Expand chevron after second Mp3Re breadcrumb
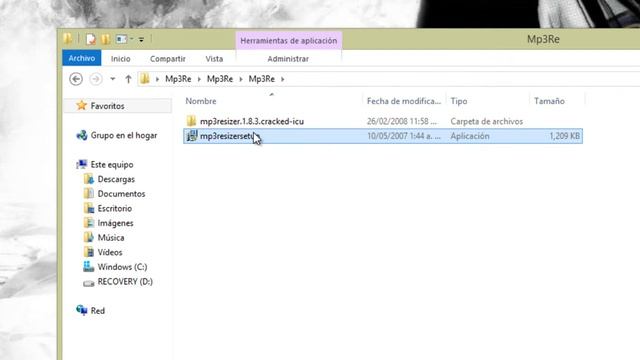Image resolution: width=640 pixels, height=360 pixels. tap(241, 79)
